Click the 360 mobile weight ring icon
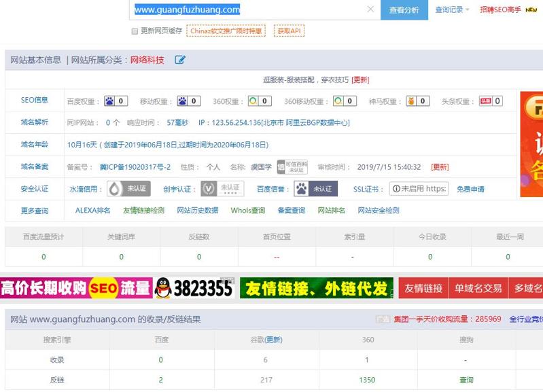 point(338,101)
